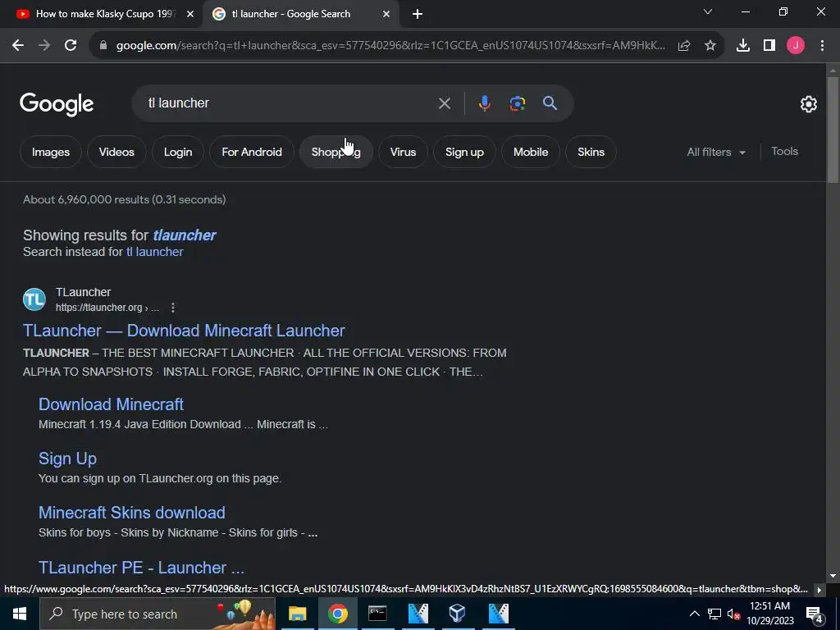Select the For Android filter chip
The height and width of the screenshot is (630, 840).
pyautogui.click(x=252, y=152)
